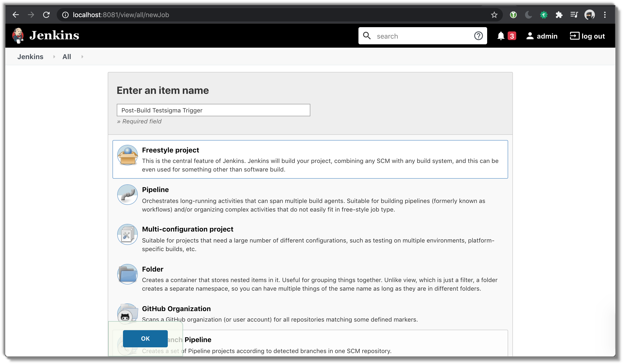Click the search help question mark icon
This screenshot has width=623, height=364.
[478, 36]
